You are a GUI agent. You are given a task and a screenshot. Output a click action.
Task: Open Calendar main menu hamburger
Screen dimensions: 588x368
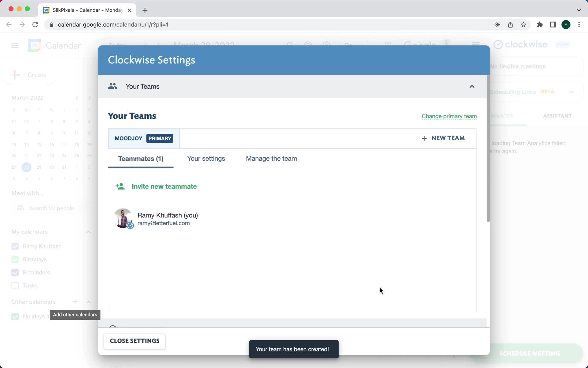[15, 46]
